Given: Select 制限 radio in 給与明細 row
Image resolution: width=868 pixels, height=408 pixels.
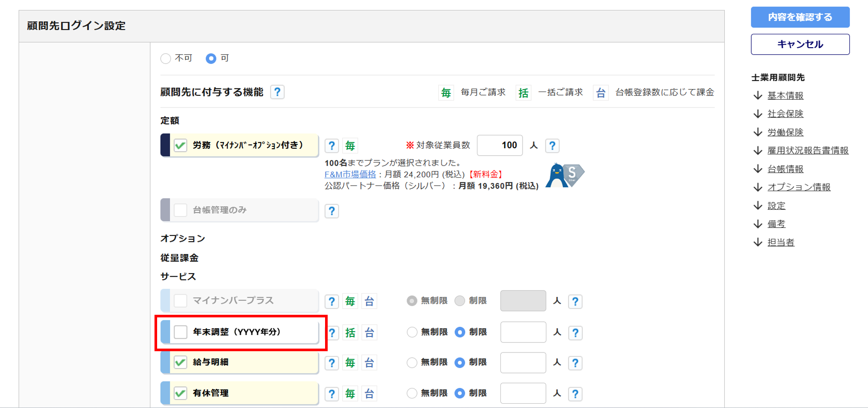Looking at the screenshot, I should pyautogui.click(x=460, y=362).
